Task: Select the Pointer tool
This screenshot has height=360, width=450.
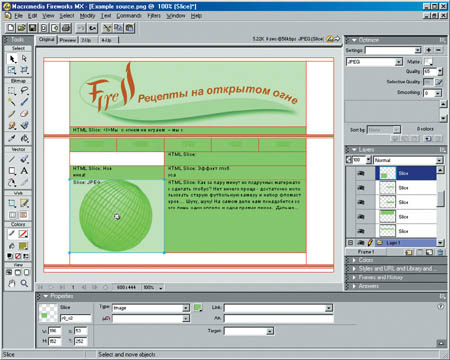Action: pyautogui.click(x=12, y=59)
